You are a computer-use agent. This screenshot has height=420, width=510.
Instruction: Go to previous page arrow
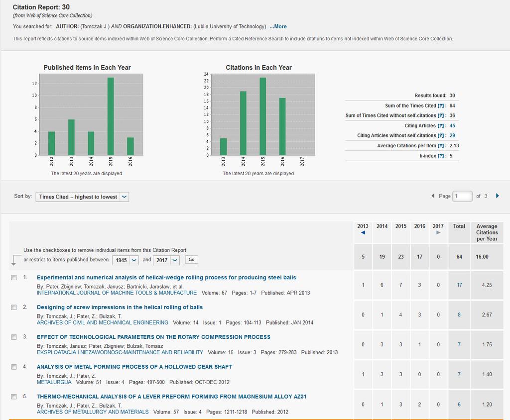click(433, 196)
